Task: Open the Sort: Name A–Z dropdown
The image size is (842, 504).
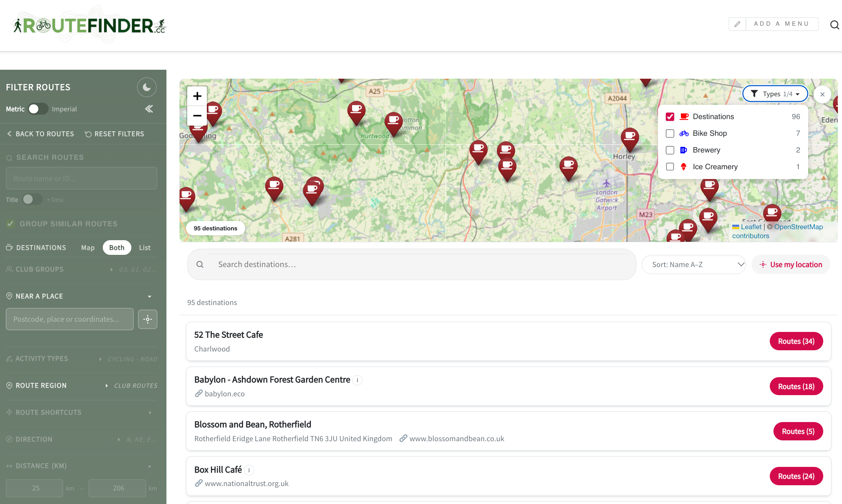Action: [694, 265]
